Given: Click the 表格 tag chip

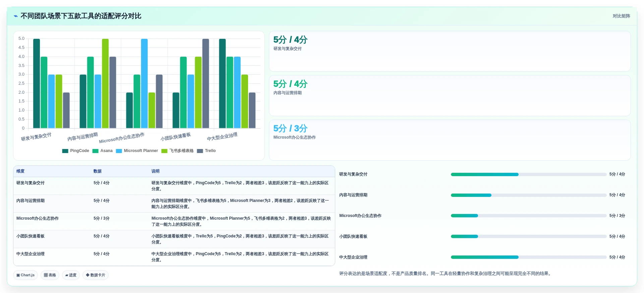Looking at the screenshot, I should click(x=50, y=275).
